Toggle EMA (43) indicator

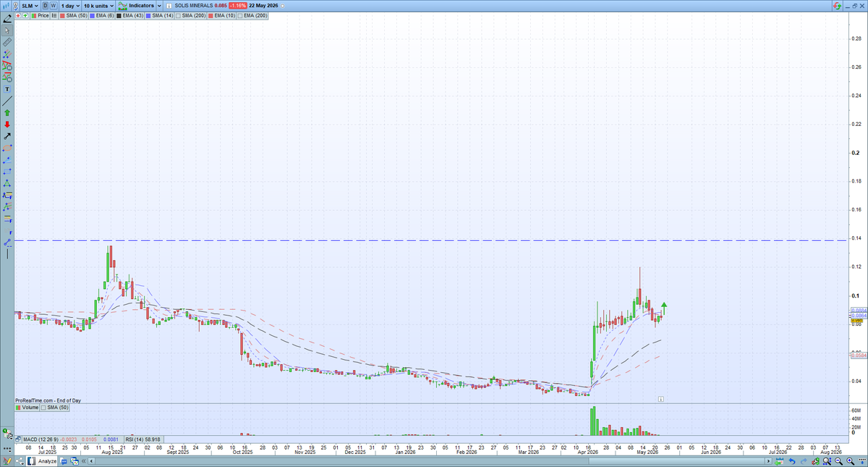tap(129, 15)
